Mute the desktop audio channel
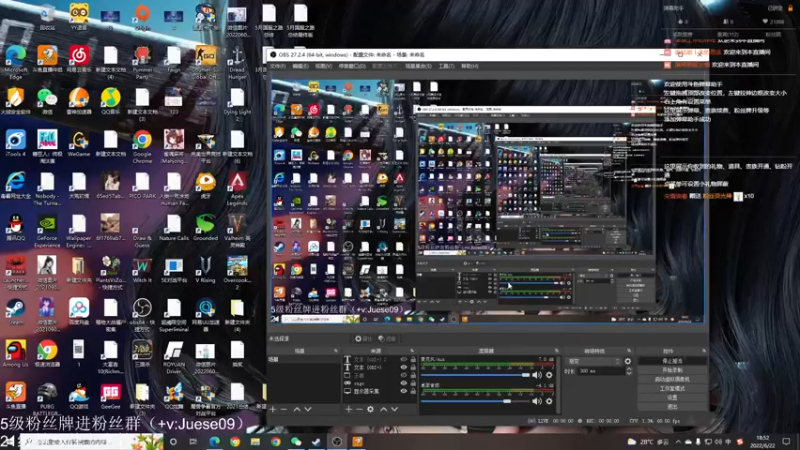Image resolution: width=800 pixels, height=450 pixels. click(537, 402)
